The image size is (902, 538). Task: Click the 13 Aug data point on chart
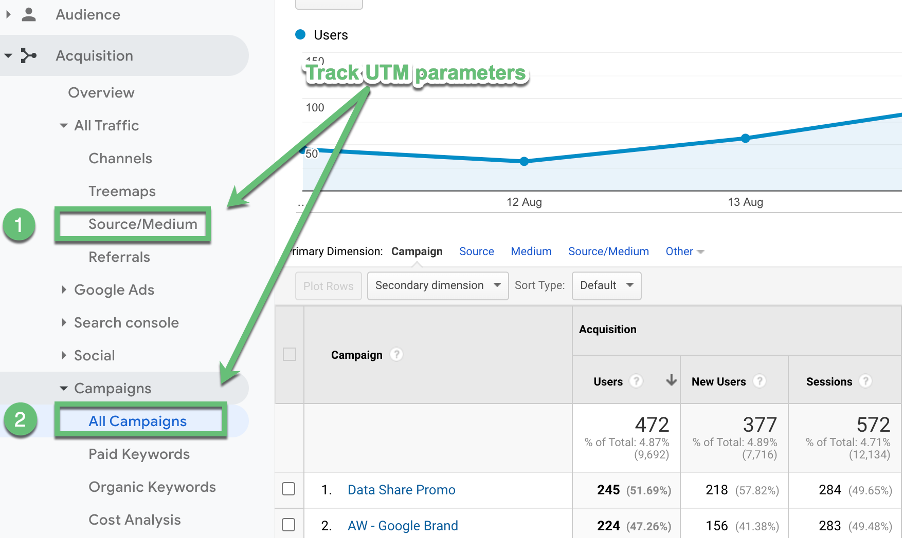[746, 138]
